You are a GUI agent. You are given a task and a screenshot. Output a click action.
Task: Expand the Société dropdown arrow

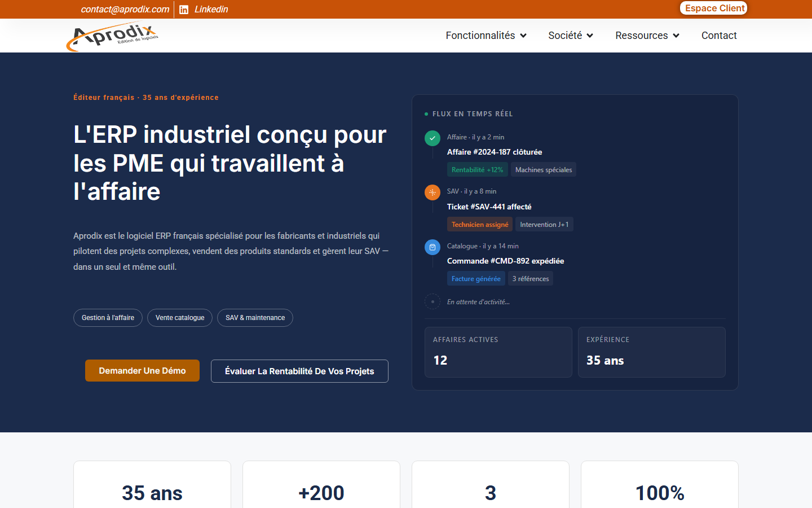tap(590, 36)
